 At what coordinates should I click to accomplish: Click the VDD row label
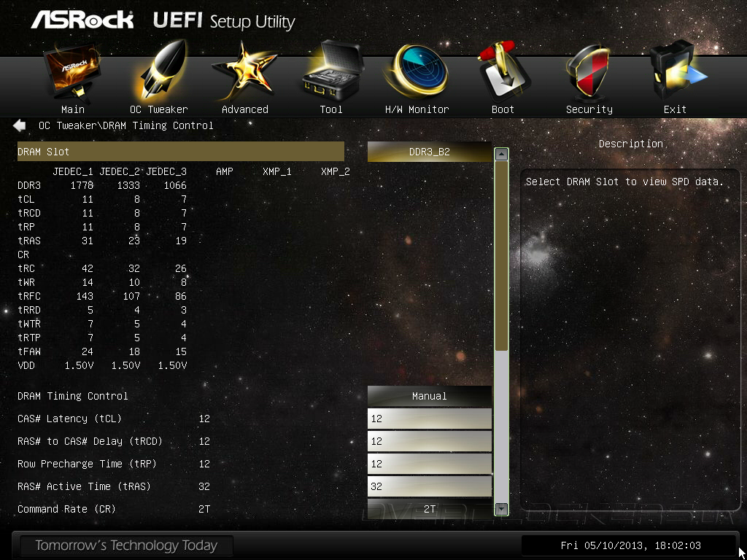click(x=26, y=366)
